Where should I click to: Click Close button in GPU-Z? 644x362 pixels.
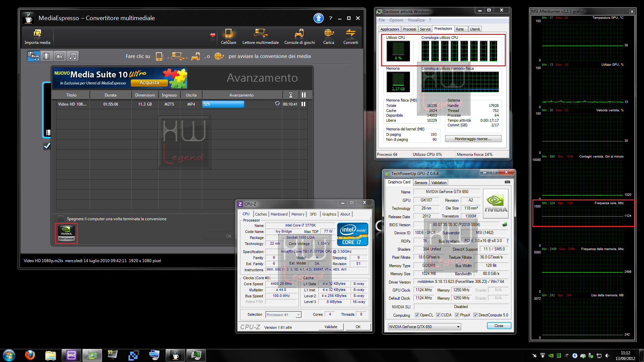tap(499, 326)
